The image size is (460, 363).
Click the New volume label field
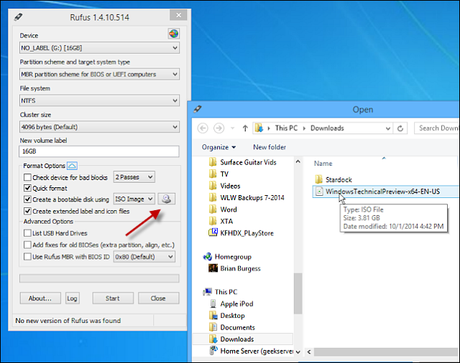pos(99,151)
